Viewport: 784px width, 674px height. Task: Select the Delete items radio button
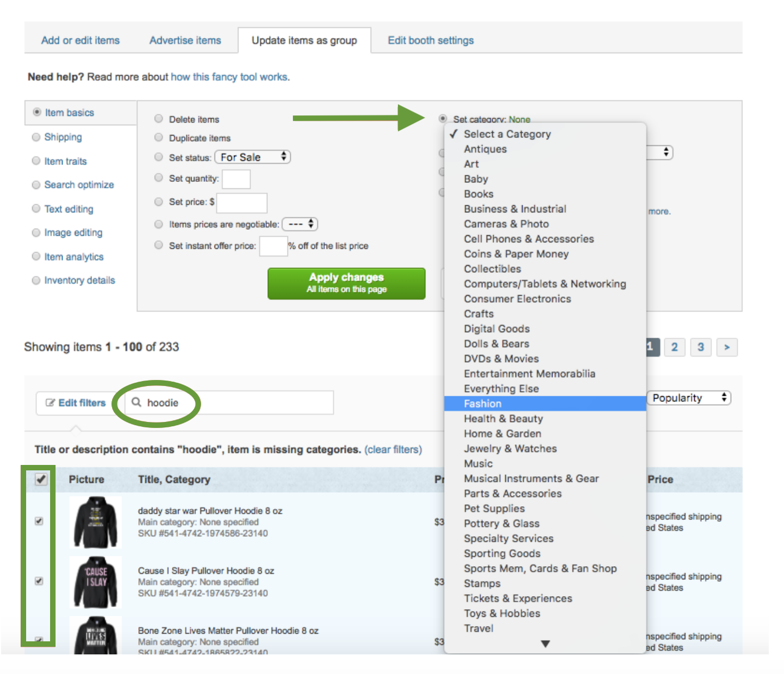point(158,119)
